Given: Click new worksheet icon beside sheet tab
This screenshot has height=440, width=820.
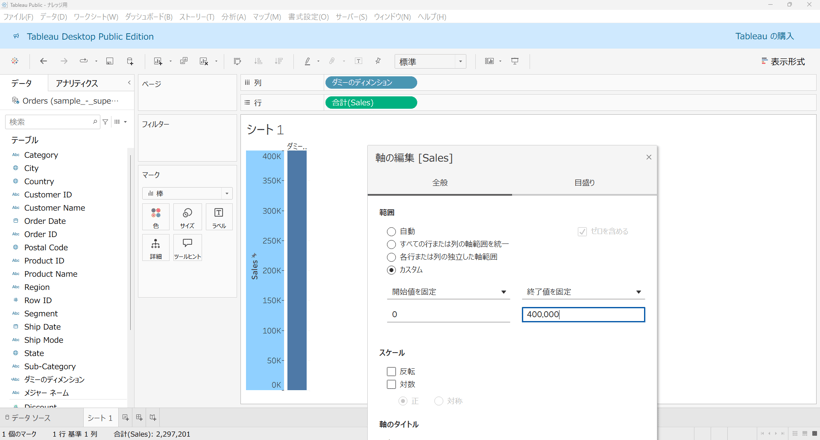Looking at the screenshot, I should point(126,418).
